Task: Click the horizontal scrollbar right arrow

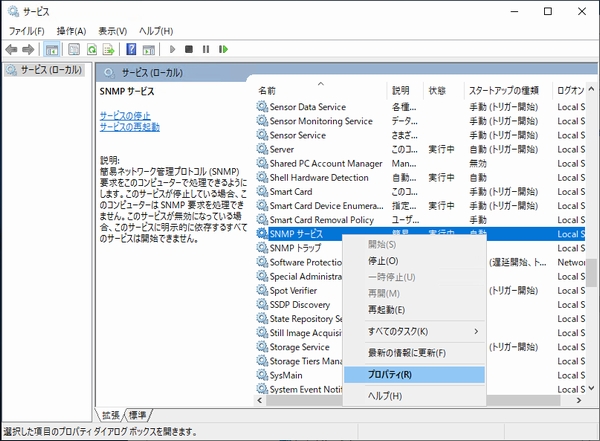Action: point(579,400)
